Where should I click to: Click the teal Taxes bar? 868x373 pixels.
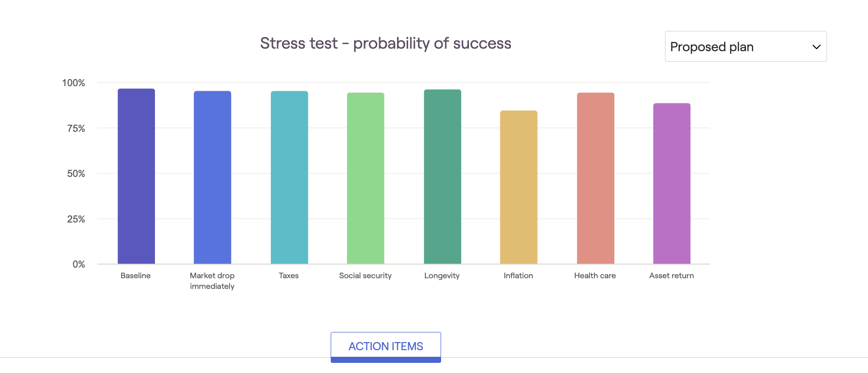coord(289,177)
